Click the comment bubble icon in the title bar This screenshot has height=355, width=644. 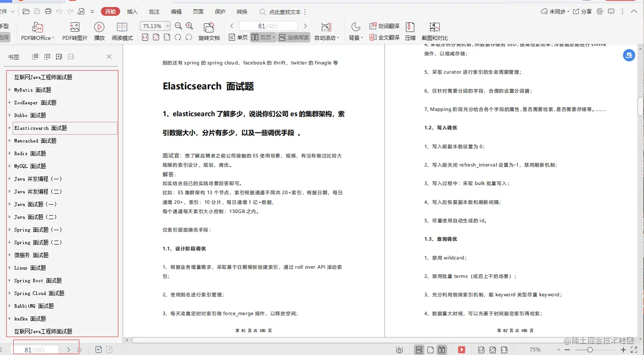click(x=611, y=11)
